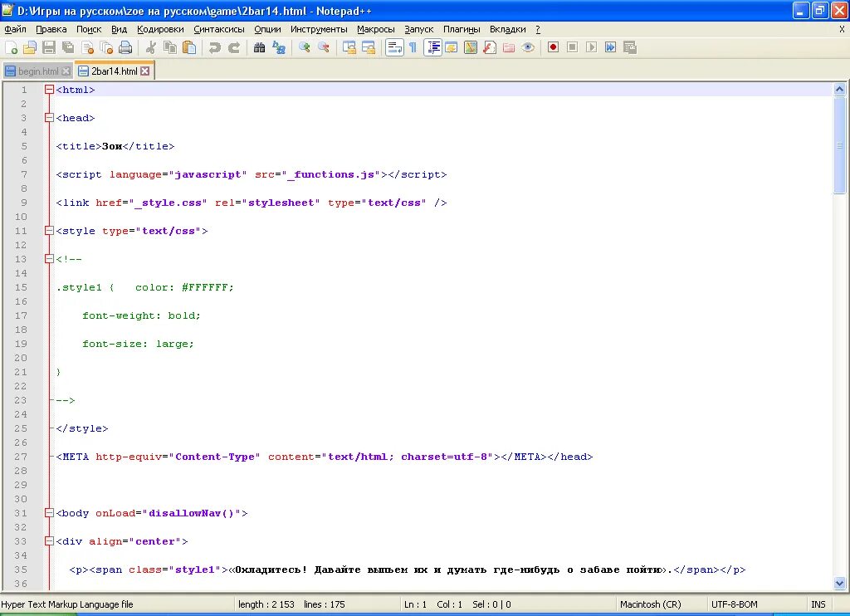Switch to the begin.html tab
Viewport: 850px width, 616px height.
tap(38, 71)
